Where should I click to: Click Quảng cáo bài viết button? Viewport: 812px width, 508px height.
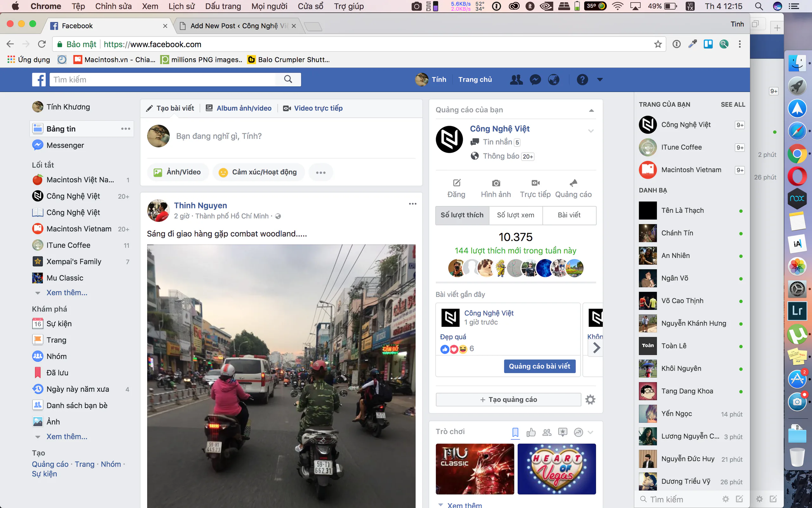[539, 366]
